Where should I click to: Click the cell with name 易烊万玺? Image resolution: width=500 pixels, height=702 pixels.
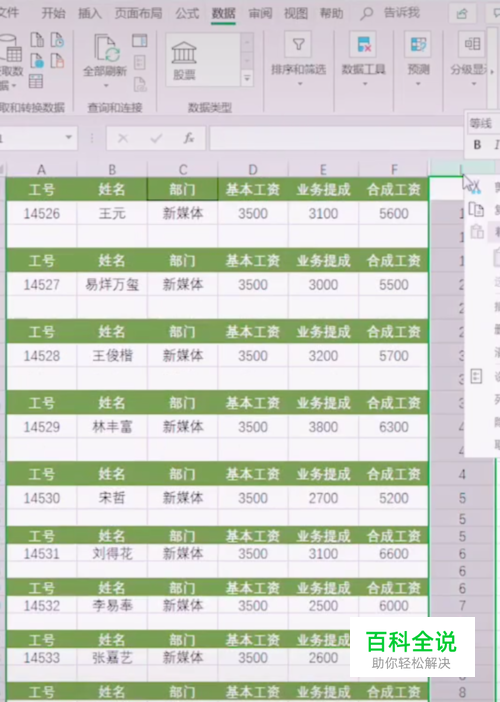112,285
